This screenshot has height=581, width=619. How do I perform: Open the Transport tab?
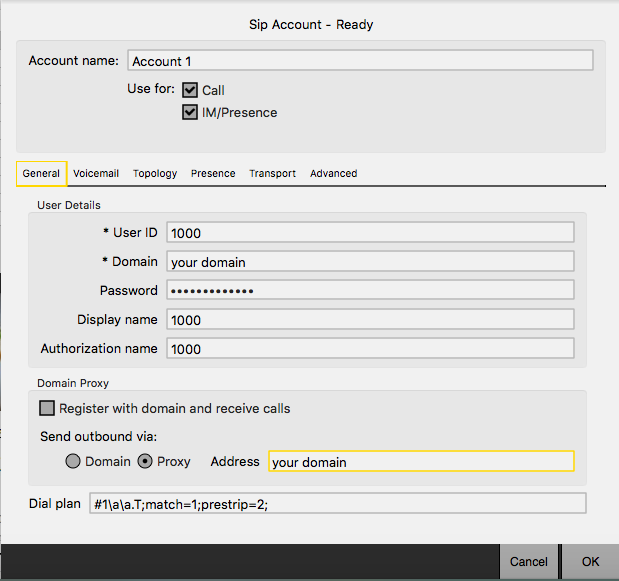click(272, 174)
